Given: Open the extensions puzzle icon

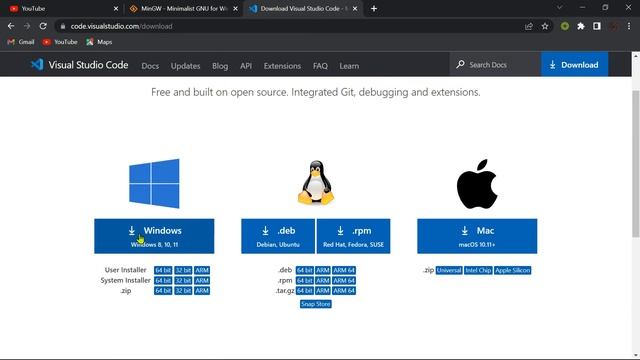Looking at the screenshot, I should (x=581, y=26).
